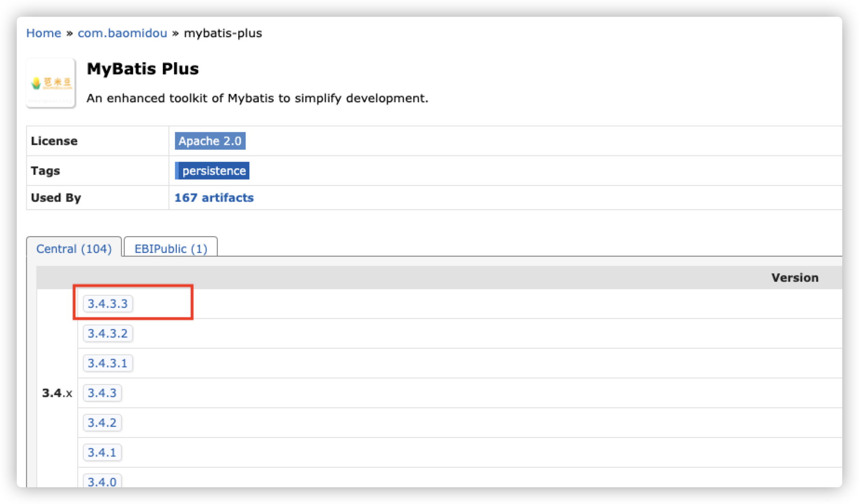This screenshot has height=504, width=859.
Task: Open the Home breadcrumb link
Action: [x=44, y=33]
